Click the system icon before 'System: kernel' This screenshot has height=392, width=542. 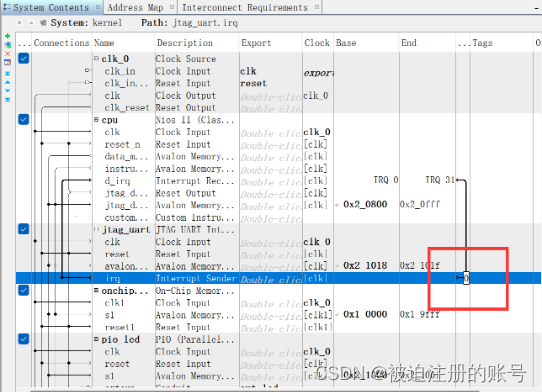click(43, 23)
